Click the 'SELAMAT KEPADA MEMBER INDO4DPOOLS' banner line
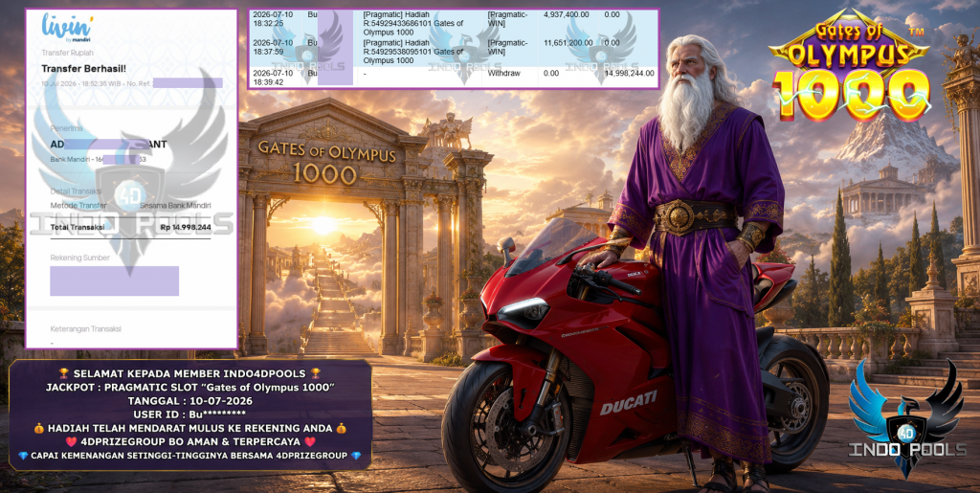Image resolution: width=980 pixels, height=493 pixels. 190,373
